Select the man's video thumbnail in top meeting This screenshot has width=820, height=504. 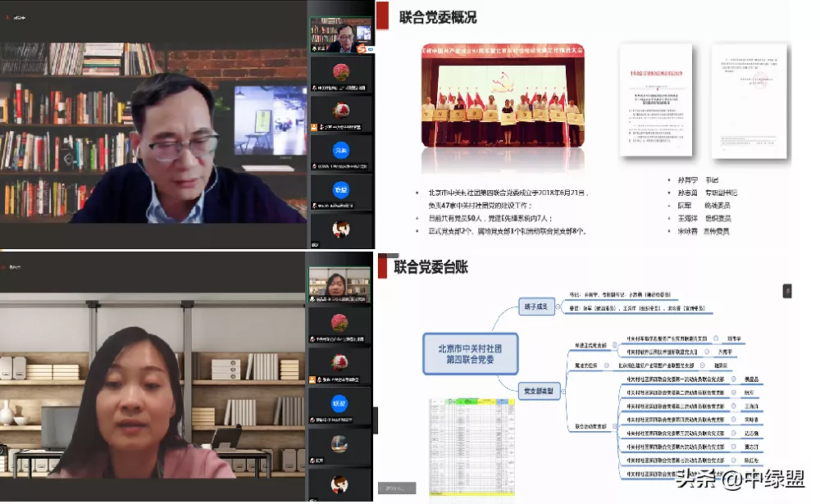coord(341,34)
